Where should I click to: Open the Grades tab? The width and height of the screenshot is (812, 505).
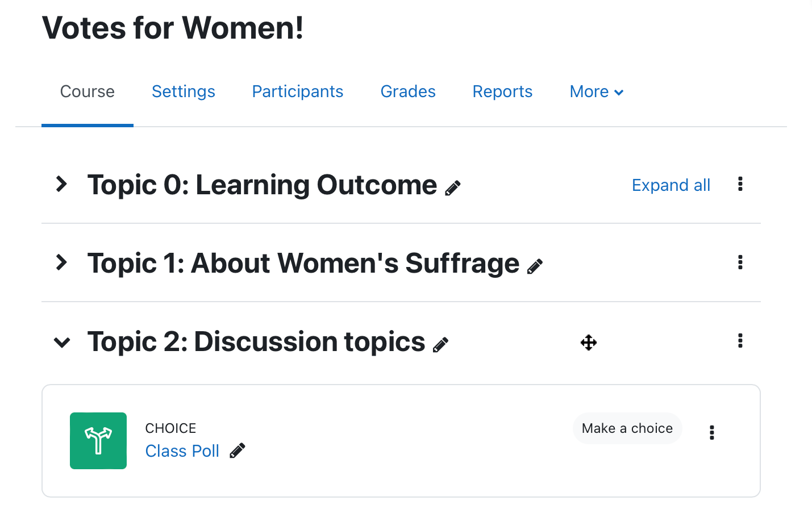pyautogui.click(x=408, y=91)
